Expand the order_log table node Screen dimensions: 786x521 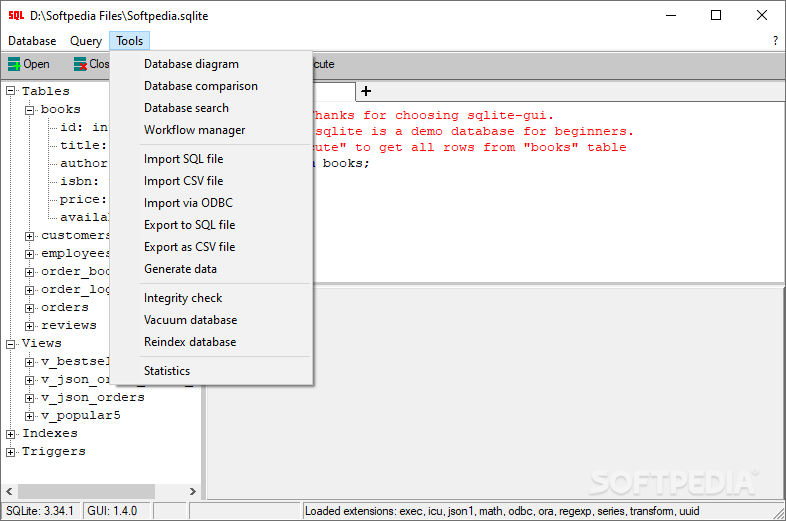point(30,290)
